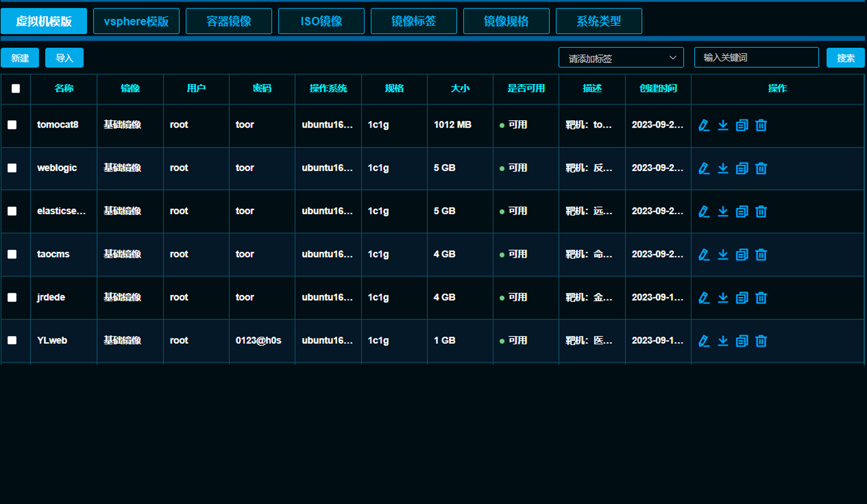Check the YLweb row checkbox

click(x=12, y=340)
